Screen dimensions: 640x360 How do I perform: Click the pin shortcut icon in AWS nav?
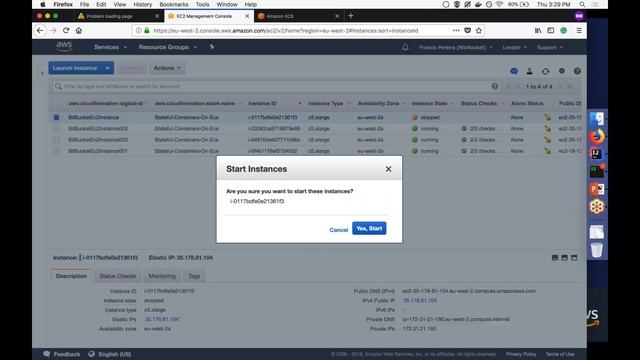point(211,47)
